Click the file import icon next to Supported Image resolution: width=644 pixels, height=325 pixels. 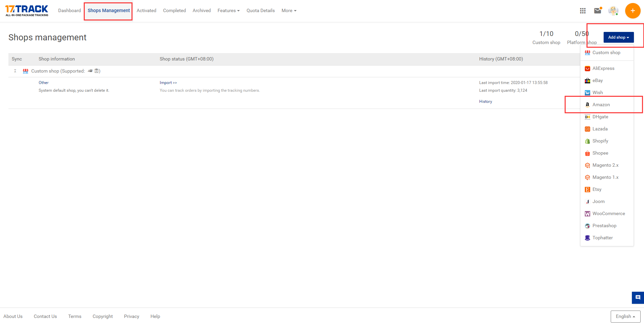pyautogui.click(x=97, y=71)
